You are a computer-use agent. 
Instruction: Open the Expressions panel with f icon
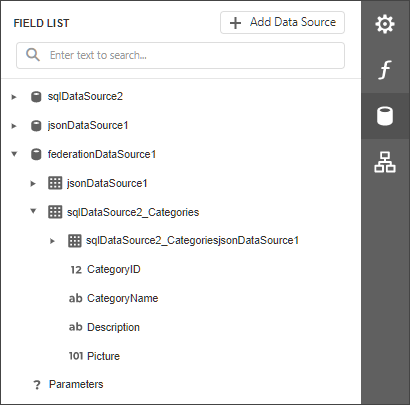pyautogui.click(x=385, y=70)
